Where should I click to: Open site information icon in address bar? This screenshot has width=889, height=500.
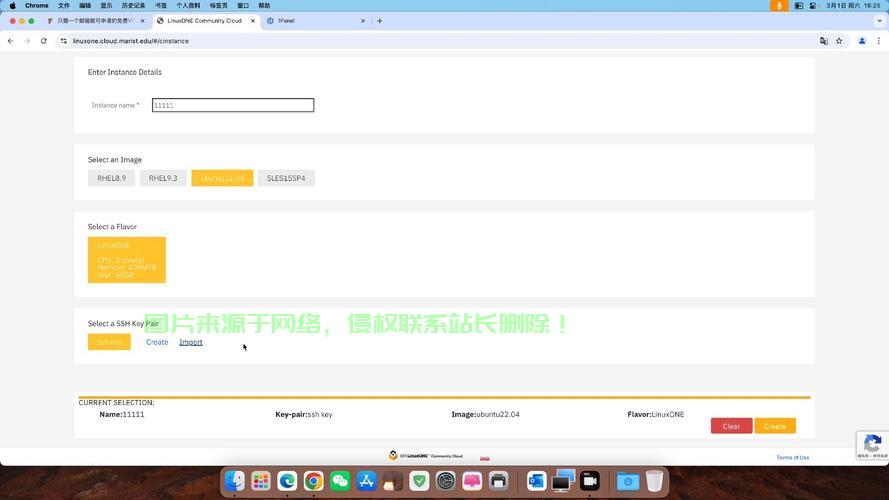64,41
